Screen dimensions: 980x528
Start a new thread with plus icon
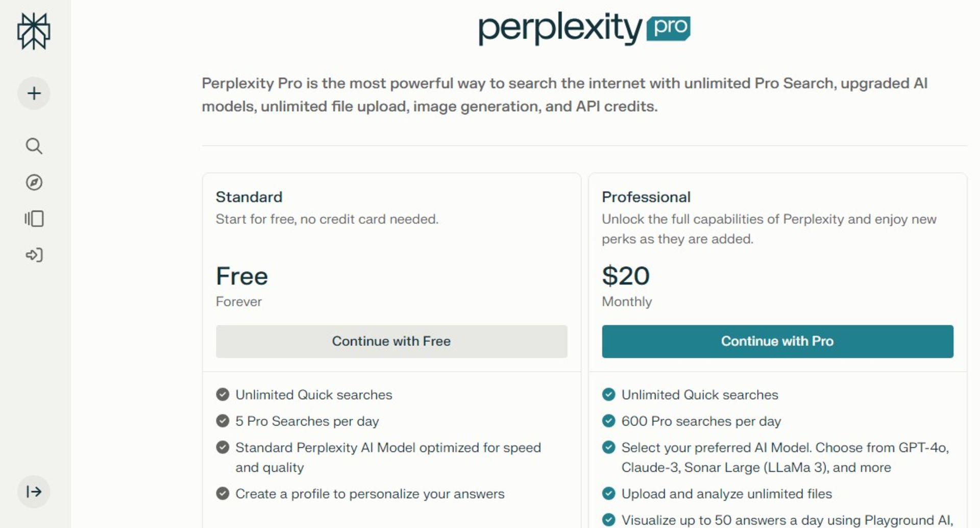click(x=34, y=93)
